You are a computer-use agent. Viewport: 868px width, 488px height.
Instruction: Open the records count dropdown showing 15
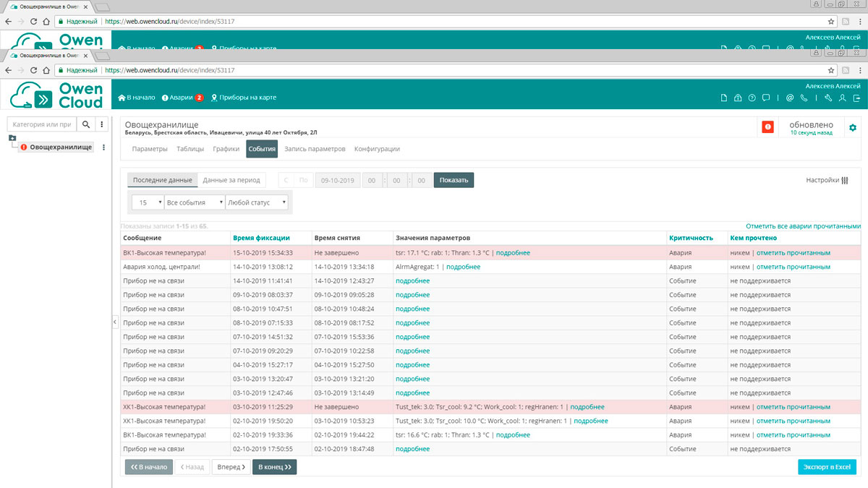148,203
